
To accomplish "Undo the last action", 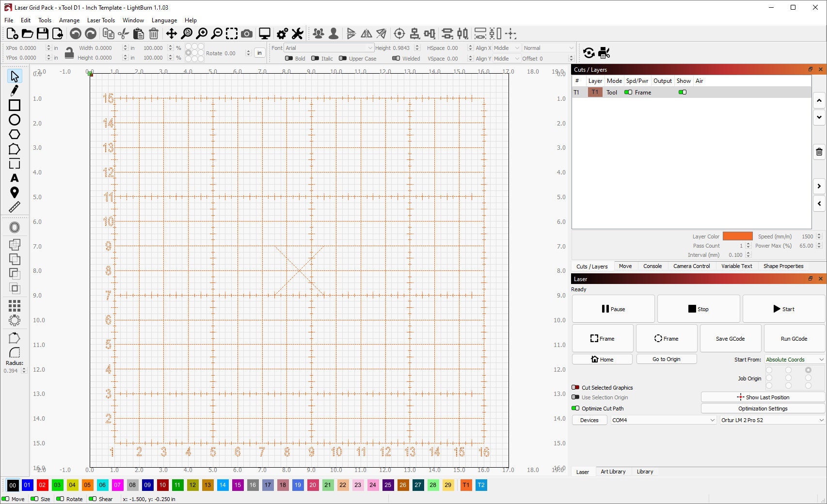I will coord(76,33).
